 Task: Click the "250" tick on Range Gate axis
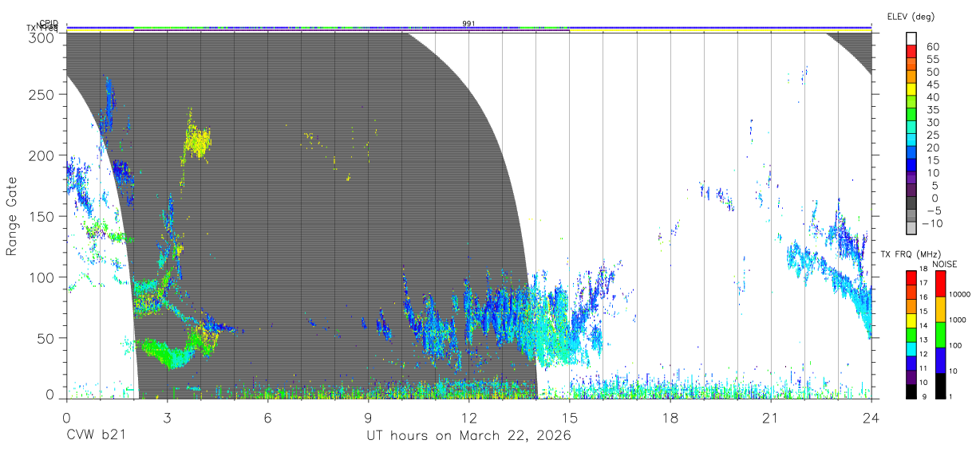pyautogui.click(x=41, y=94)
